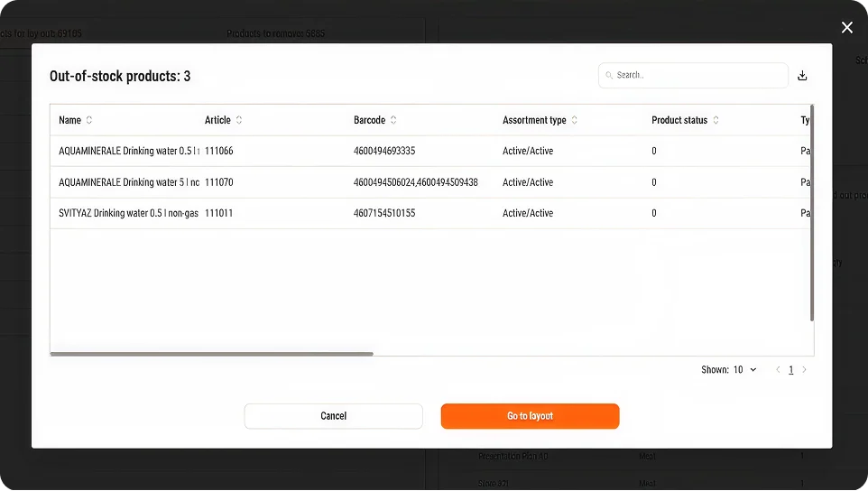This screenshot has width=868, height=491.
Task: Click the Name column header
Action: tap(69, 120)
